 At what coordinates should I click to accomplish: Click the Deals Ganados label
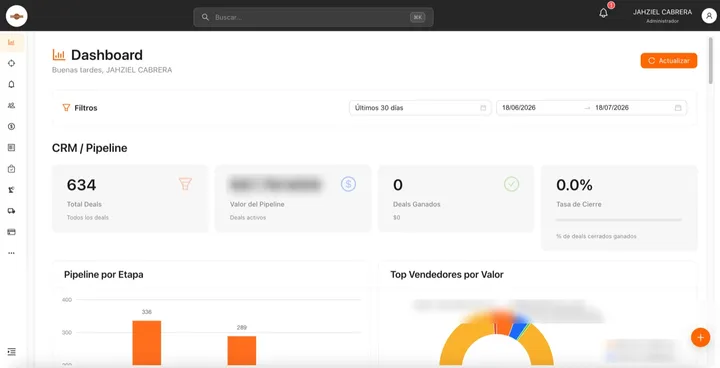(x=416, y=204)
